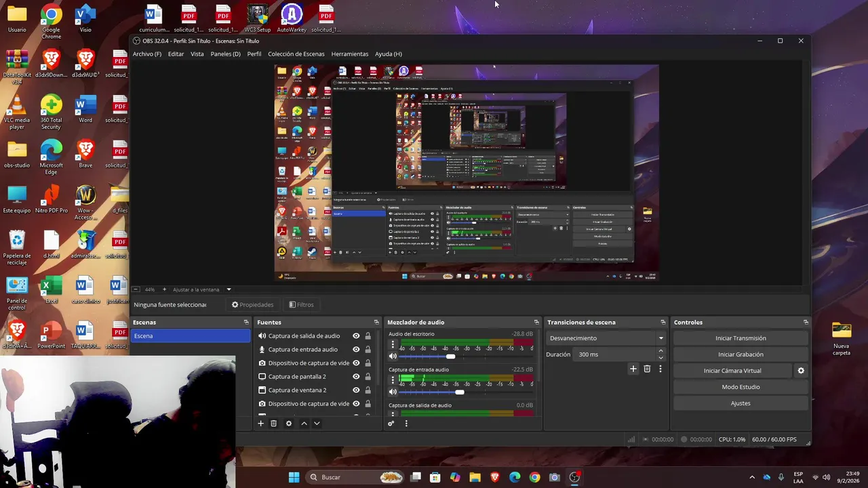This screenshot has width=868, height=488.
Task: Decrease Duración with the down stepper arrow
Action: point(660,358)
